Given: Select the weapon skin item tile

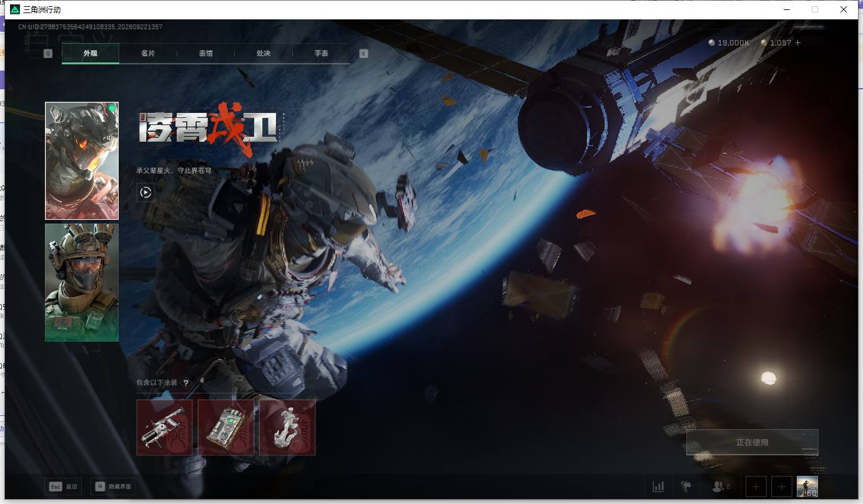Looking at the screenshot, I should coord(164,427).
